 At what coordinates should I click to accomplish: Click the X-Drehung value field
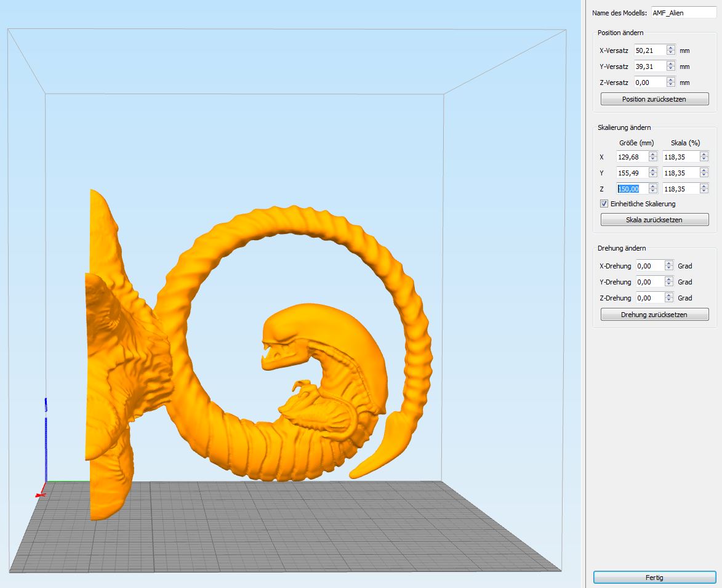tap(650, 266)
